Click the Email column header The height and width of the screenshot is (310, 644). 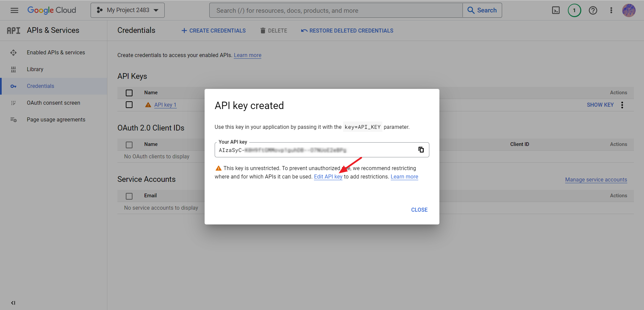coord(150,196)
